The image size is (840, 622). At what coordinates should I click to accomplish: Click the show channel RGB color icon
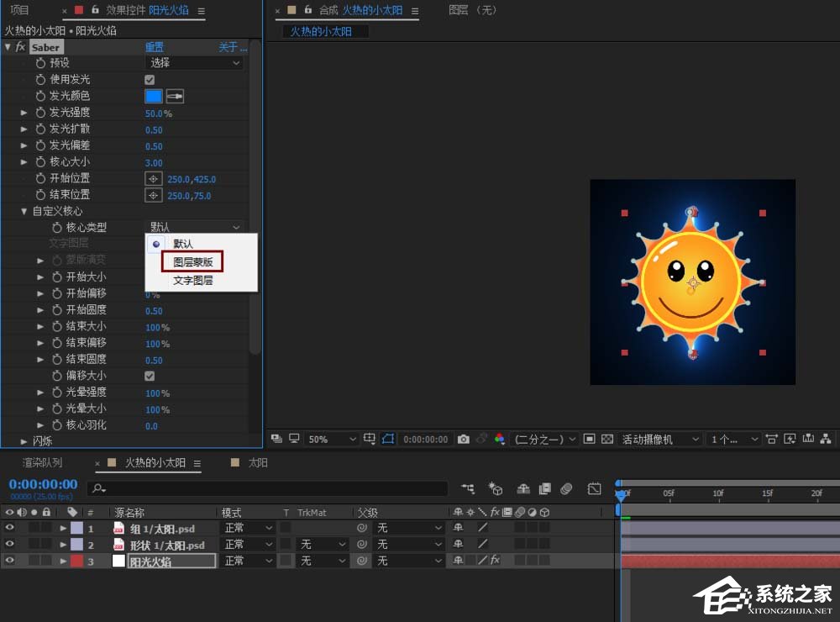point(500,439)
